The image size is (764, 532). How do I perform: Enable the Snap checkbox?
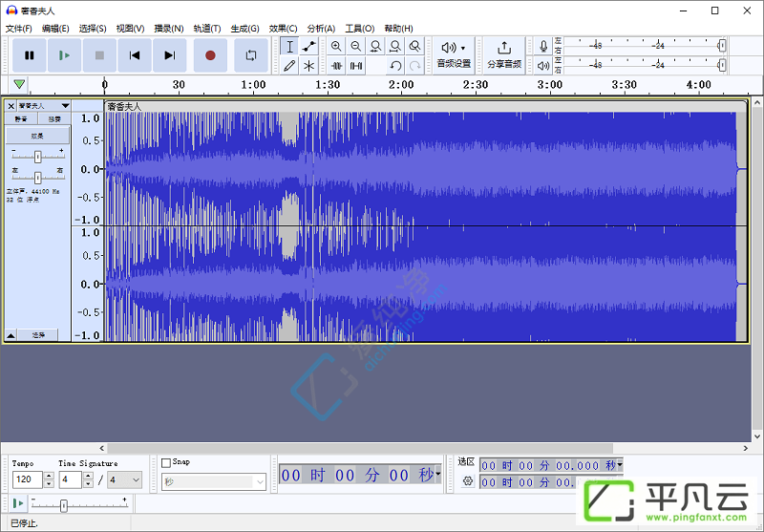[166, 463]
